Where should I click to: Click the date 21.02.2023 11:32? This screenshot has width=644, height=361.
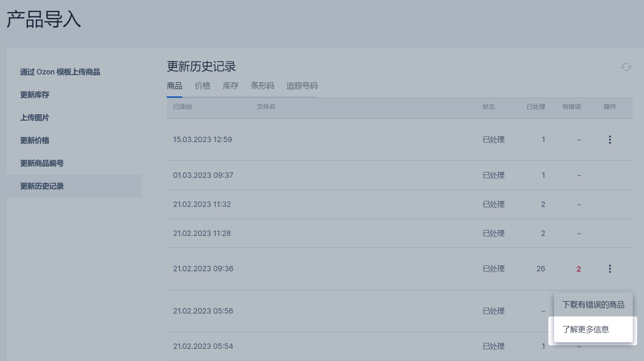[202, 204]
